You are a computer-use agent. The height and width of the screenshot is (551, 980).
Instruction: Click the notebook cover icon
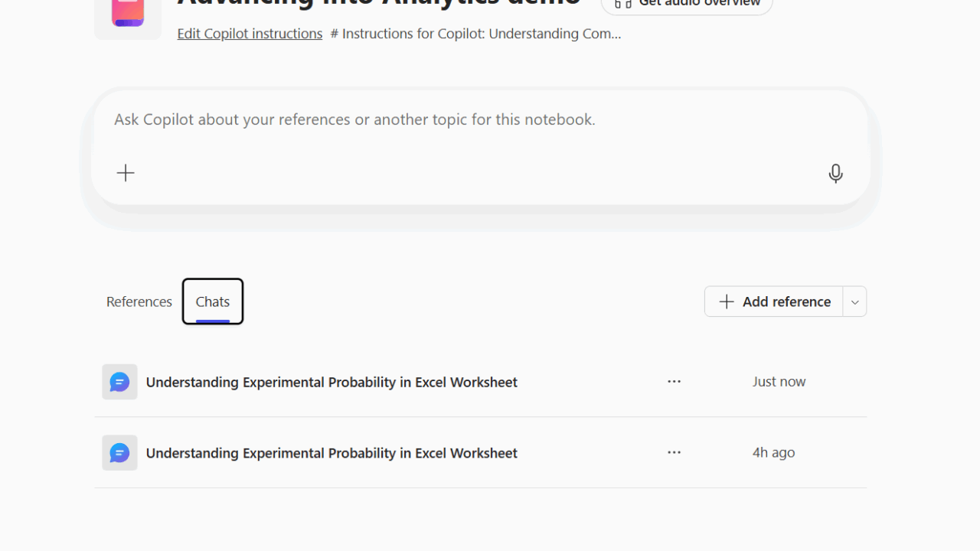[127, 13]
